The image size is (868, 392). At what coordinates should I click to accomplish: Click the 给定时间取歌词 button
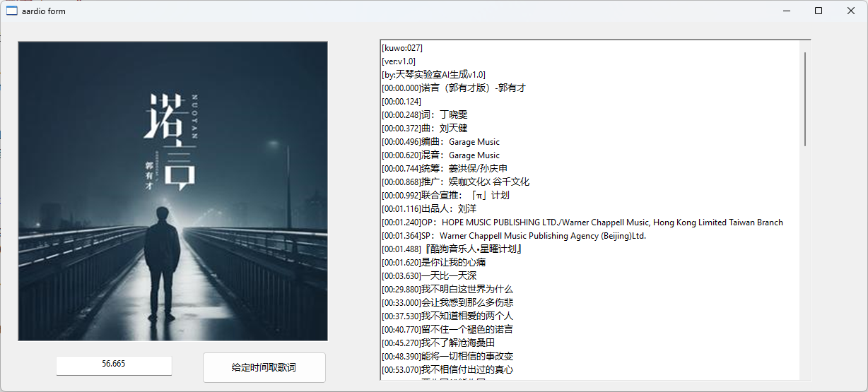[x=264, y=367]
